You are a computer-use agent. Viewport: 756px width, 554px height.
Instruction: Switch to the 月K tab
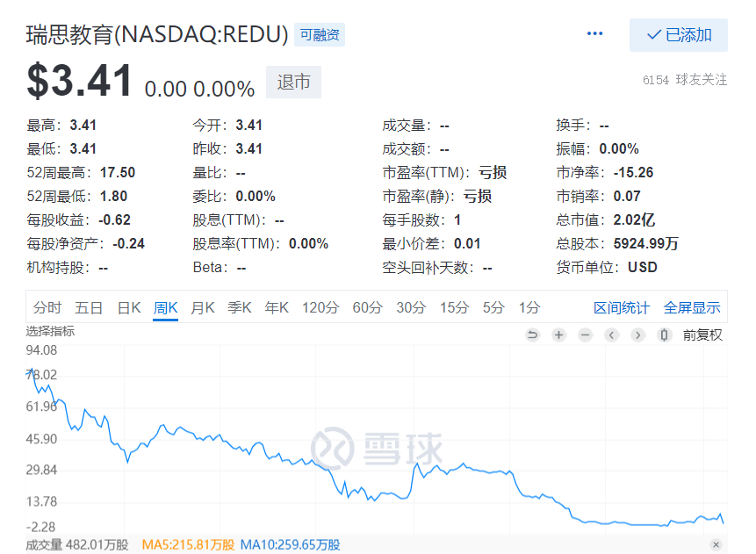(203, 307)
